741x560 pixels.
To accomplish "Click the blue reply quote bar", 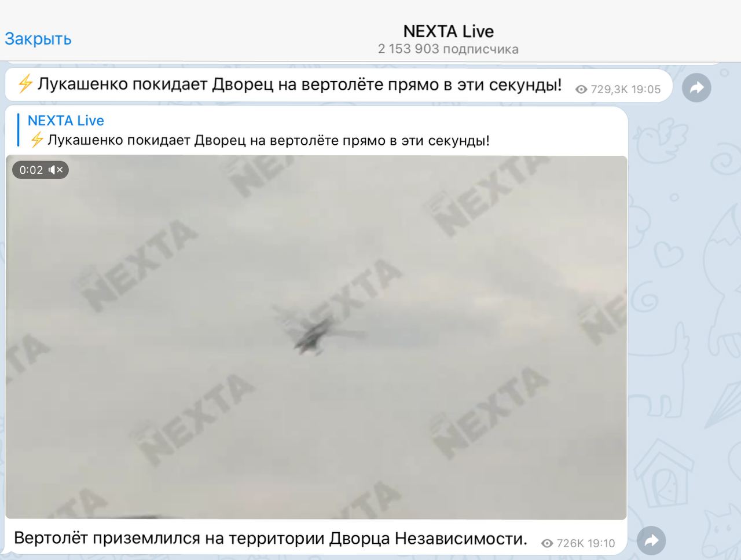I will click(x=19, y=130).
